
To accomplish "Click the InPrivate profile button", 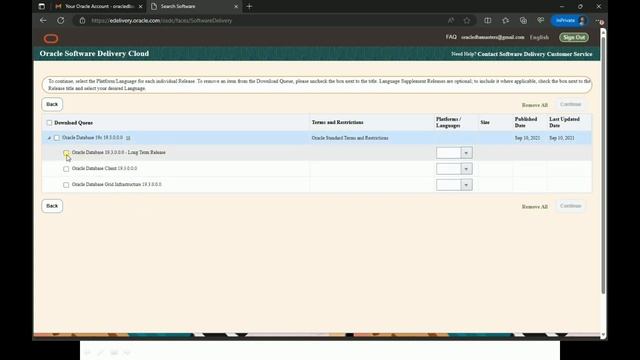I will pos(570,20).
